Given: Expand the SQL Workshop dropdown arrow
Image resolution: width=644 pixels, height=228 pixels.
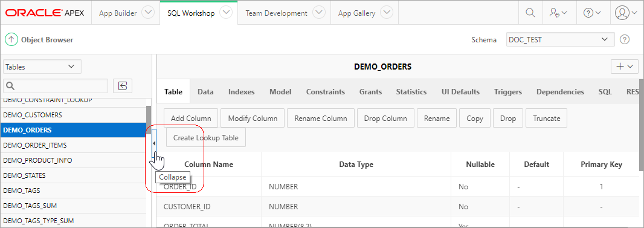Looking at the screenshot, I should click(x=226, y=13).
